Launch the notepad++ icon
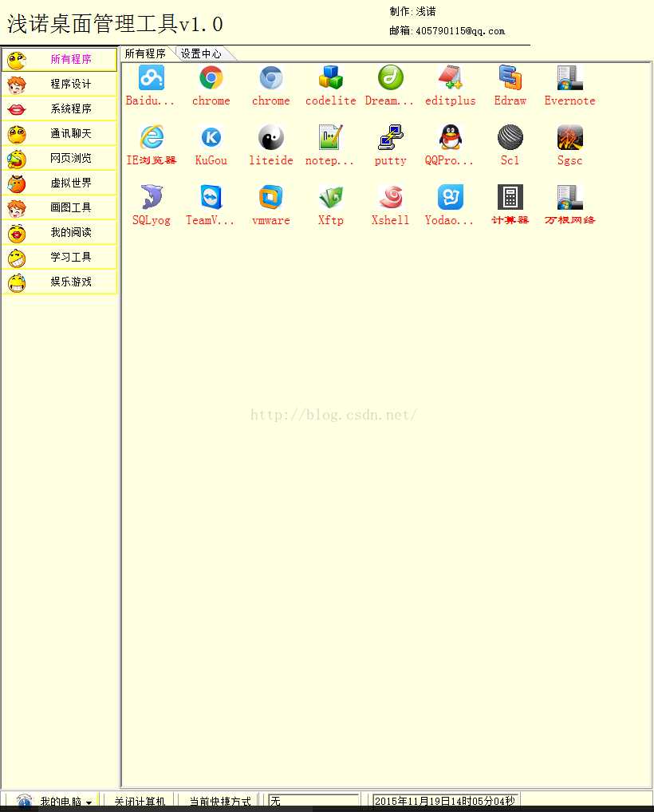The image size is (654, 812). coord(330,137)
